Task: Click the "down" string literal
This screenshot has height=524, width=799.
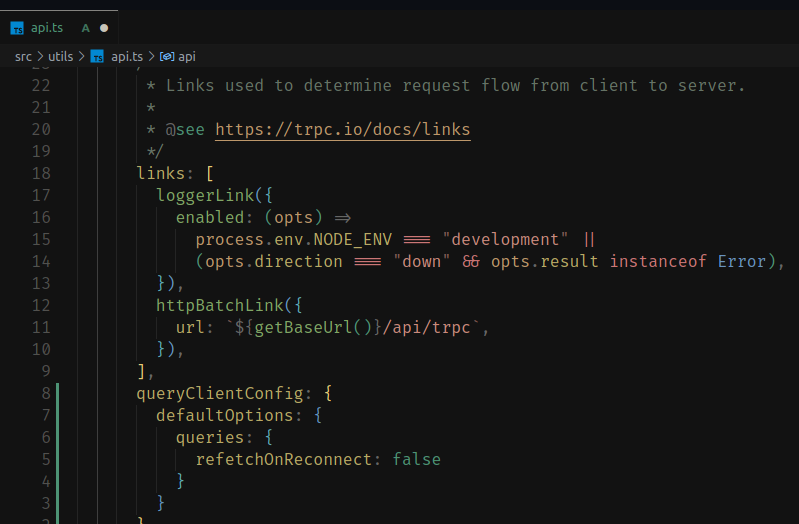Action: [421, 261]
